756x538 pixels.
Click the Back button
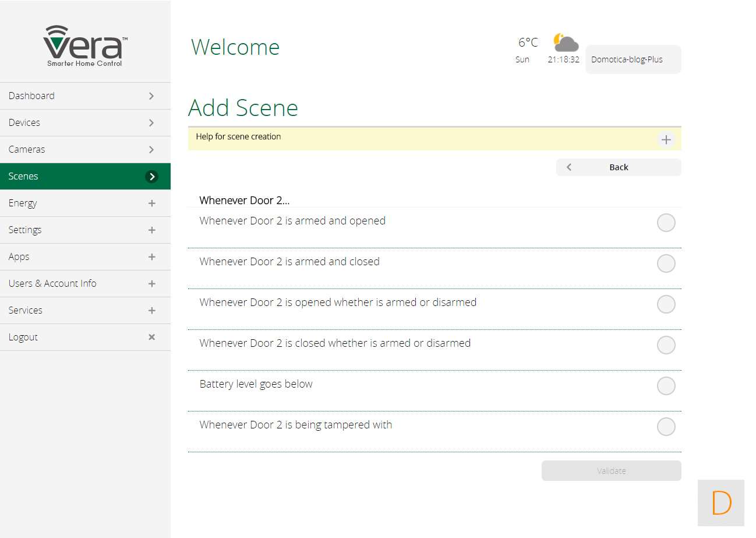(x=618, y=167)
